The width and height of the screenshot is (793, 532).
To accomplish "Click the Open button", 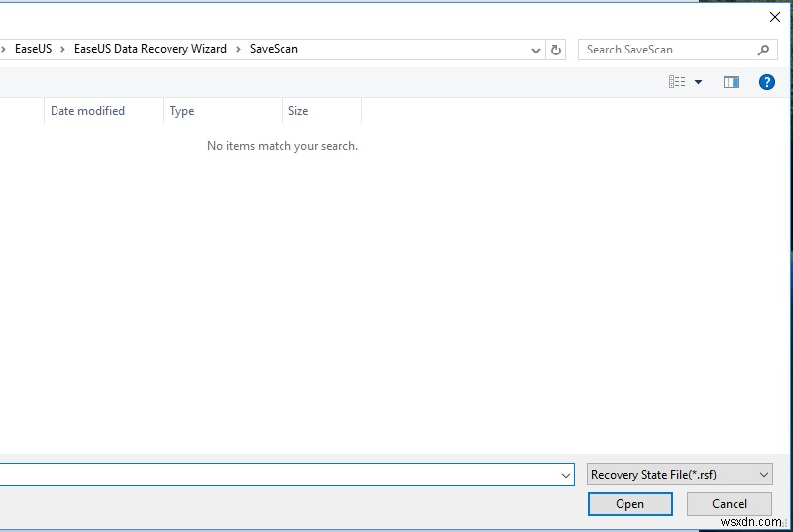I will 629,503.
